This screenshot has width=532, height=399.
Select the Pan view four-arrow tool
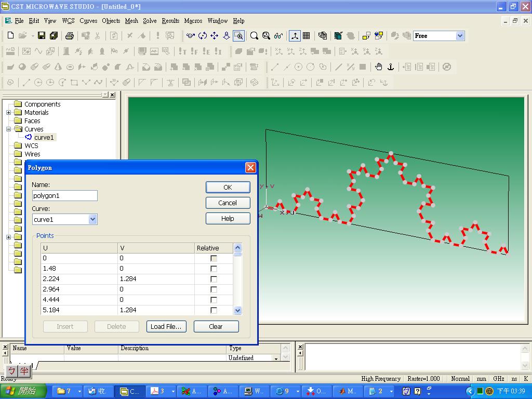[x=214, y=35]
